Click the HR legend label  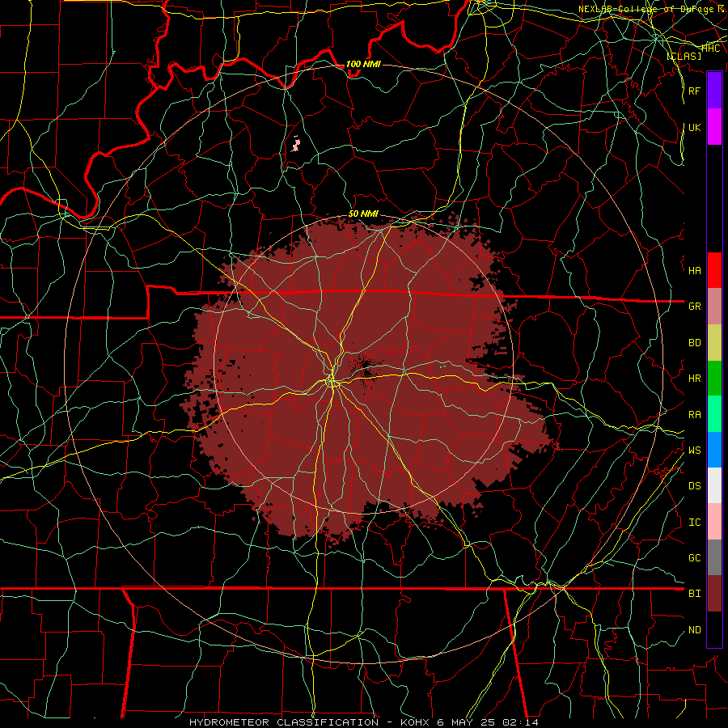tap(694, 379)
